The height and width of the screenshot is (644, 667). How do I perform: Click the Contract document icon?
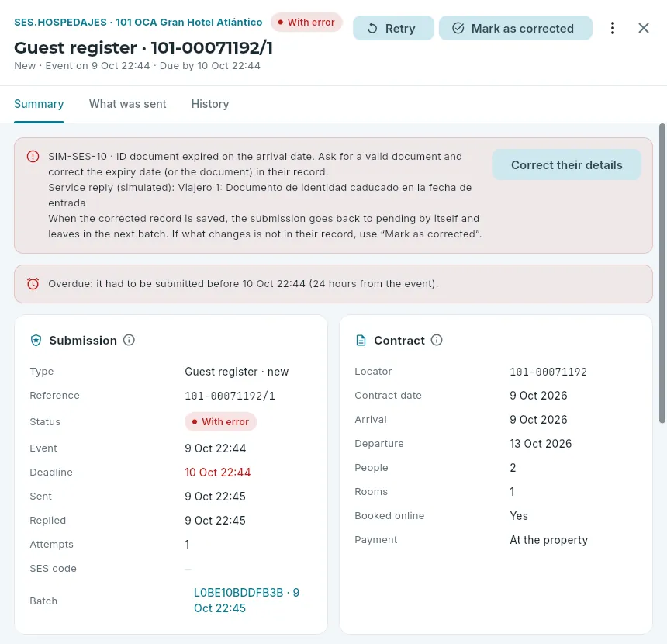click(x=361, y=341)
